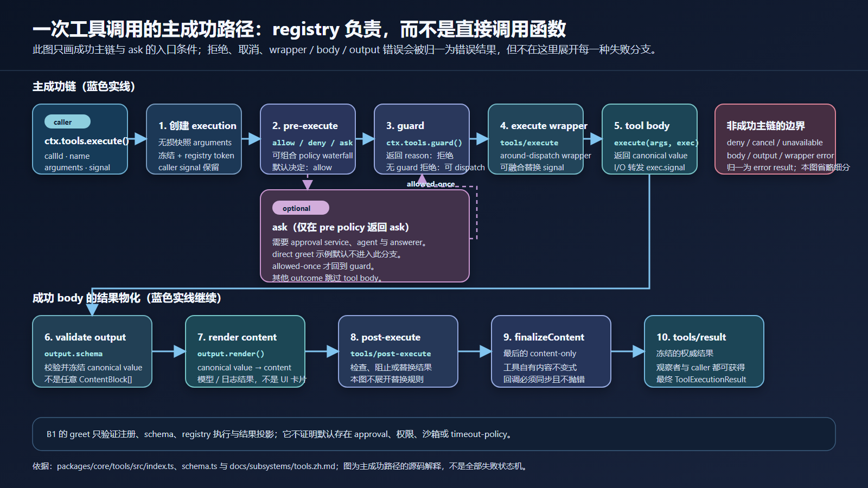
Task: Click 'tools/execute' code text
Action: (529, 143)
